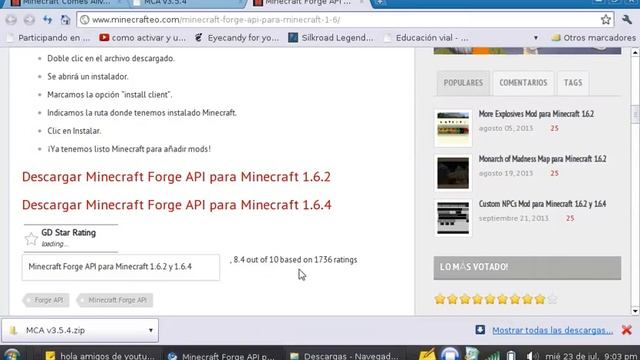Click the network signal tray icon

(493, 356)
